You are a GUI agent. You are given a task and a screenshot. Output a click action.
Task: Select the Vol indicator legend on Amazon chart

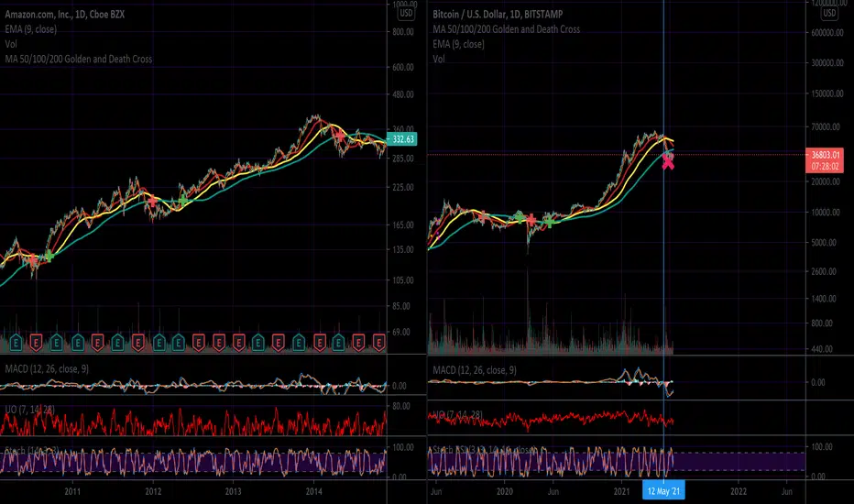point(11,44)
